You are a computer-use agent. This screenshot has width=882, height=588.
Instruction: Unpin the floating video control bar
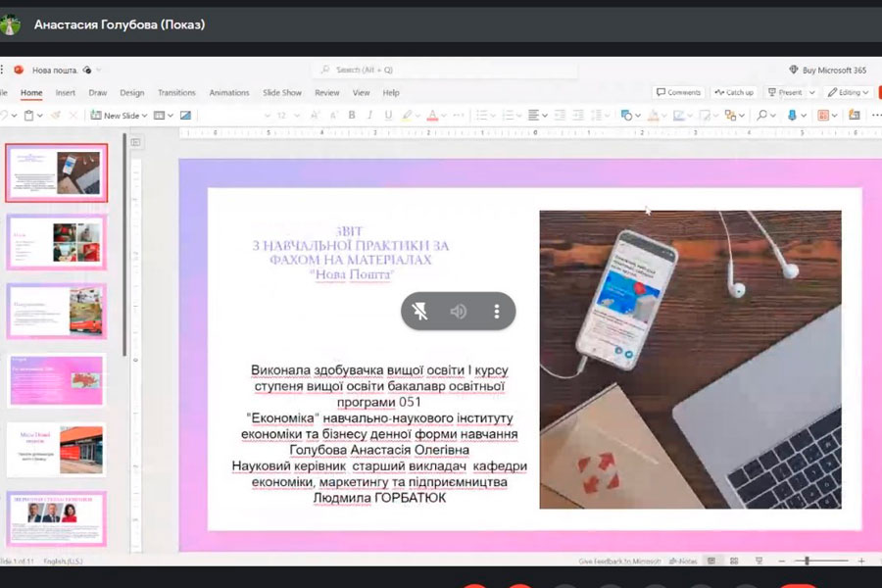click(x=419, y=312)
